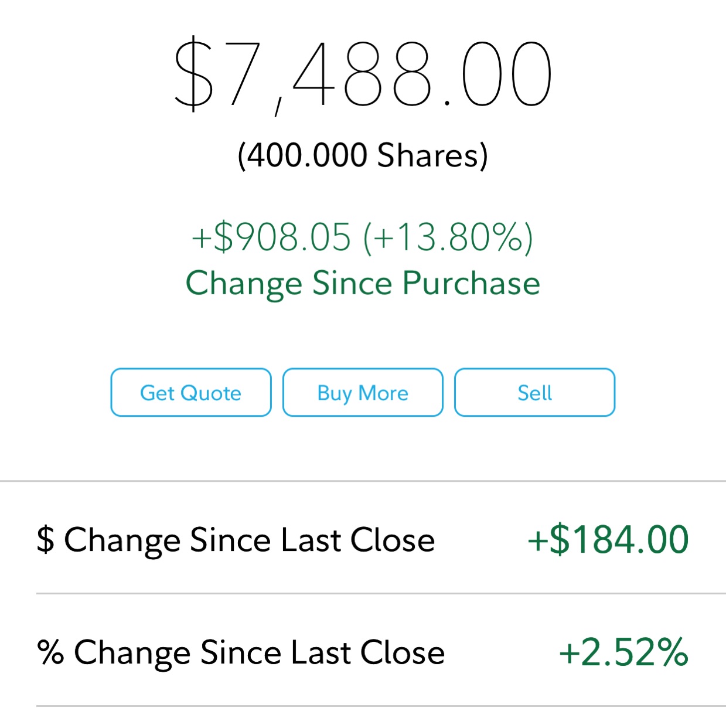Viewport: 726px width, 728px height.
Task: Click the +$184.00 daily change value
Action: [x=608, y=539]
